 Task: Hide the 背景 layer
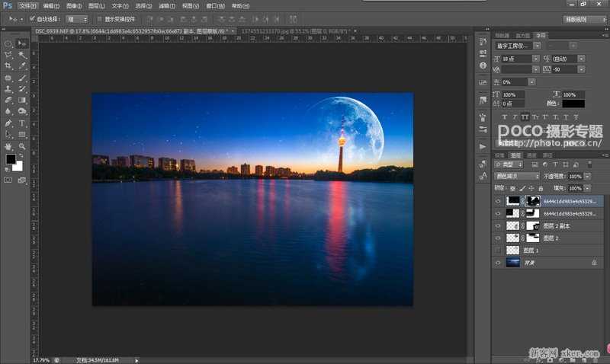(498, 263)
